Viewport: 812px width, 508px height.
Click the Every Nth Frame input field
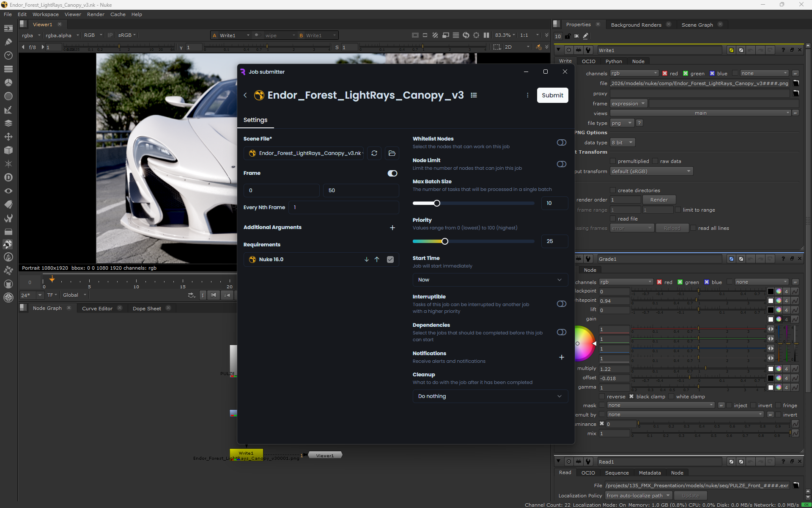(x=343, y=207)
